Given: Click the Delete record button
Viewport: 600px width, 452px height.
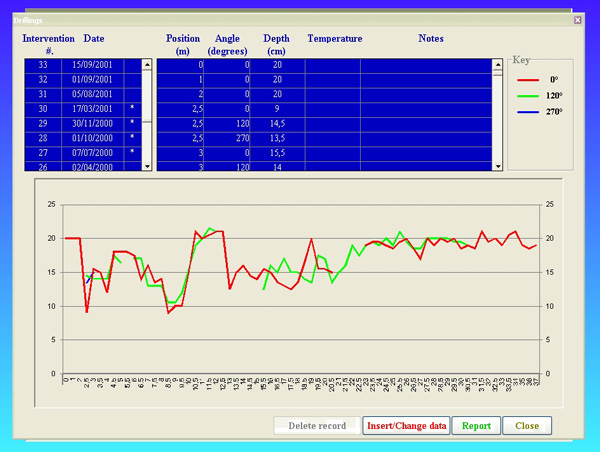Looking at the screenshot, I should click(x=317, y=426).
